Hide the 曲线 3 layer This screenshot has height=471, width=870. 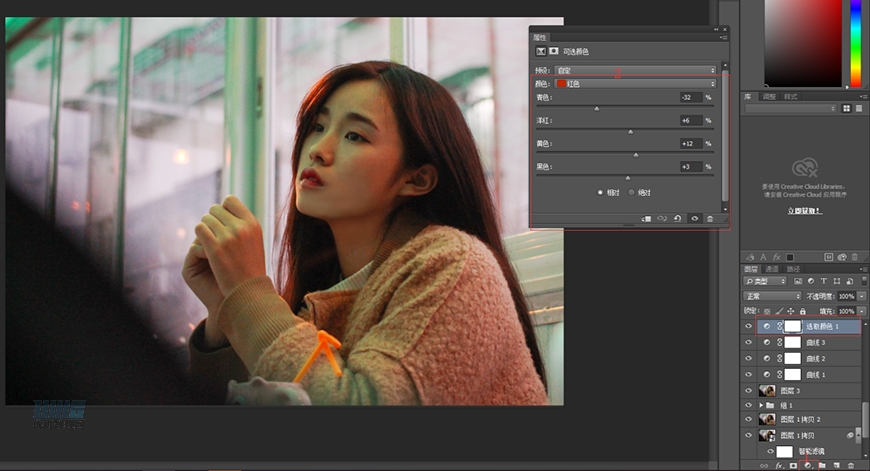pos(749,342)
